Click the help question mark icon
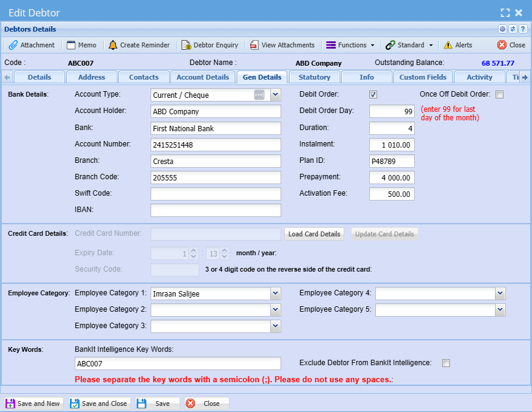This screenshot has height=412, width=532. tap(522, 29)
